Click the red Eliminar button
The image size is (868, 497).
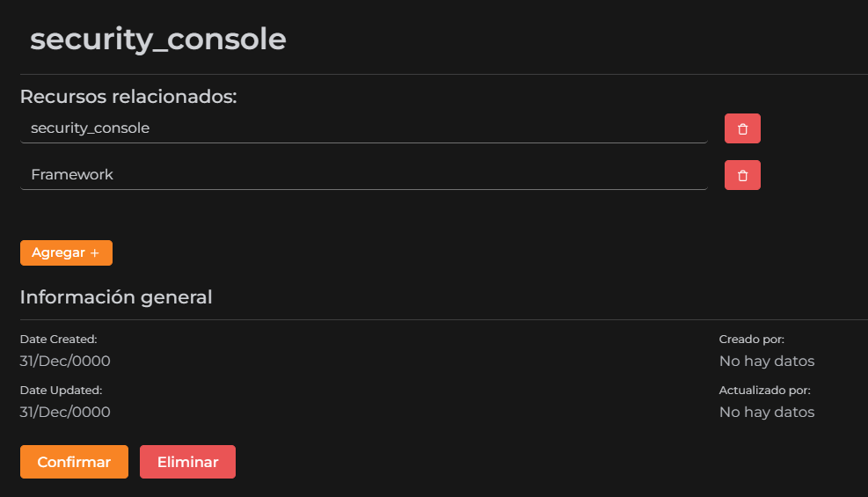pos(187,462)
